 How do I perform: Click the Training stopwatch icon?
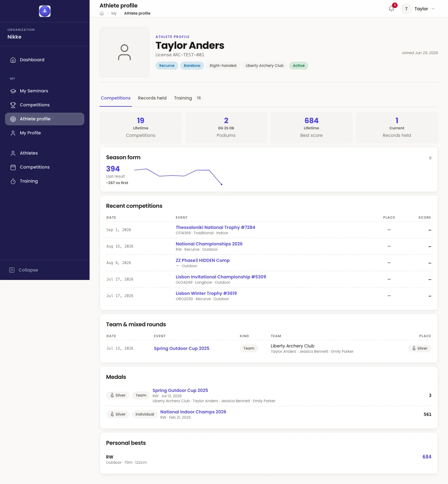click(x=13, y=181)
